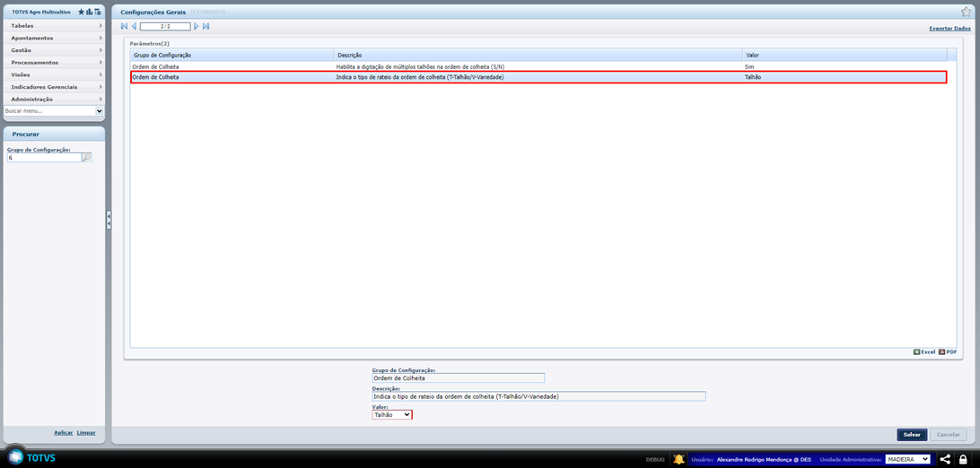Click the bar chart icon in menu header
Image resolution: width=980 pixels, height=468 pixels.
coord(90,12)
